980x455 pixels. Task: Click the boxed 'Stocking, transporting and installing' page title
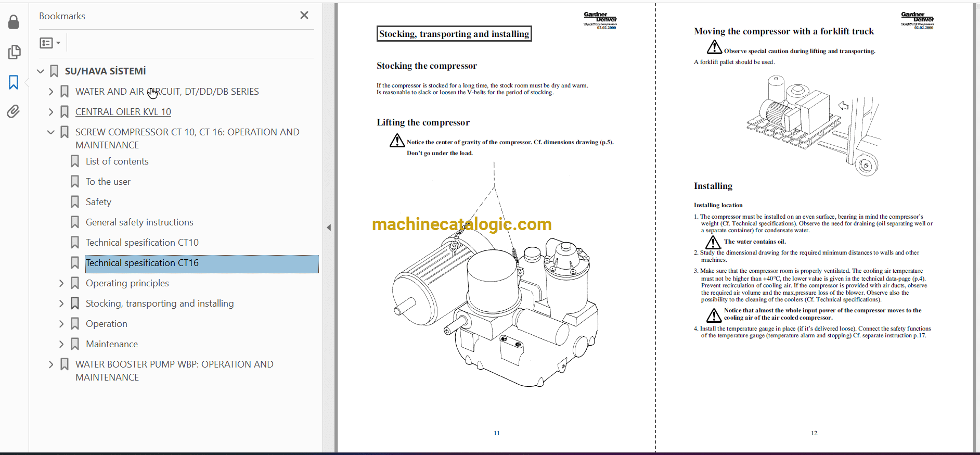(x=454, y=34)
